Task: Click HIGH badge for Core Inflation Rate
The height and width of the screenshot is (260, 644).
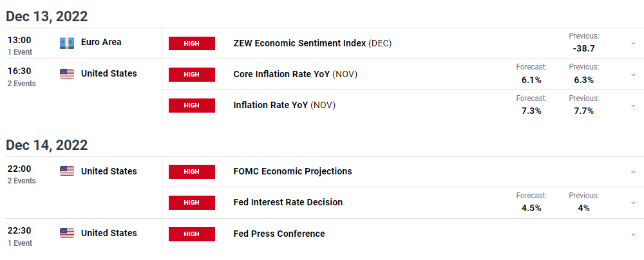Action: (192, 75)
